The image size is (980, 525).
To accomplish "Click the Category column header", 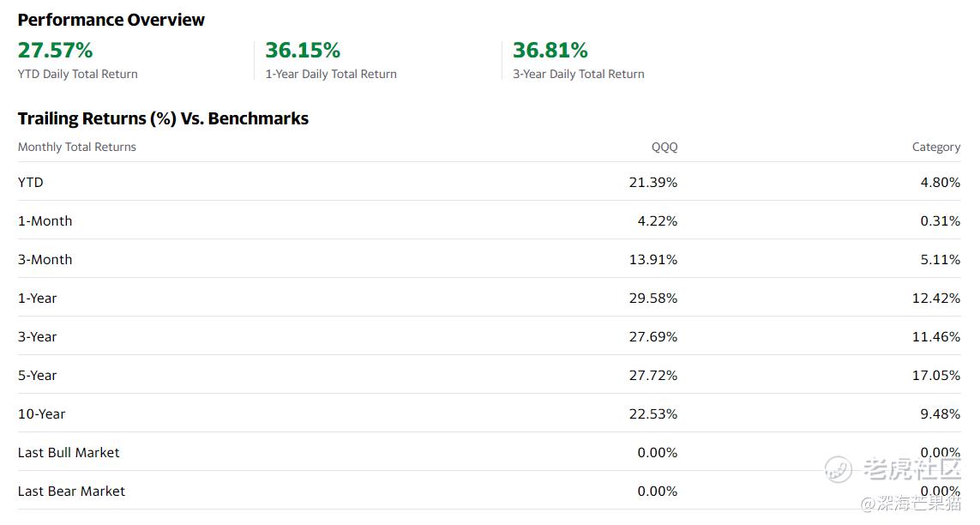I will point(935,147).
